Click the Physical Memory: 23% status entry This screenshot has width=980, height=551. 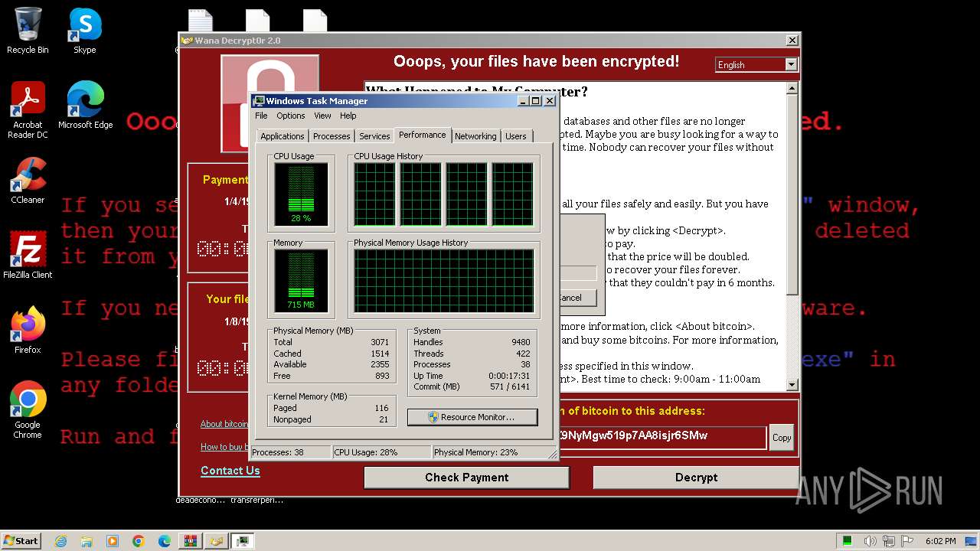coord(488,452)
